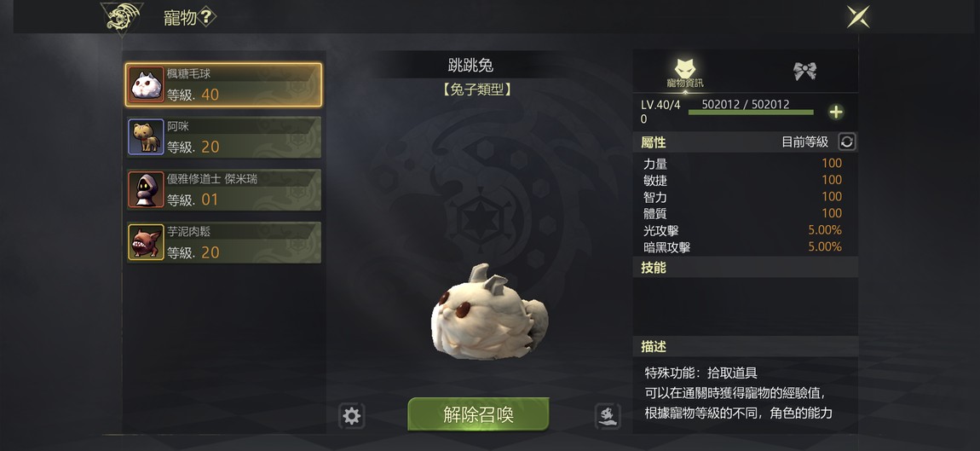This screenshot has height=451, width=980.
Task: Click the dragon emblem icon at top
Action: (x=121, y=17)
